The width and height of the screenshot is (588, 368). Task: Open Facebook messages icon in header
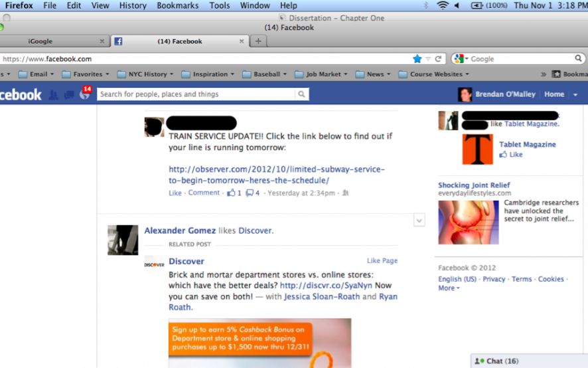69,95
